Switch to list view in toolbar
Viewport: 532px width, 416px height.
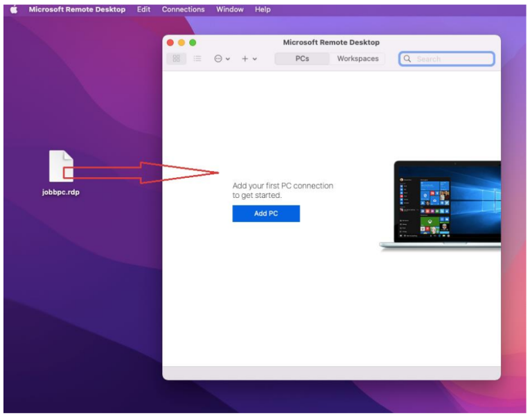(x=197, y=59)
